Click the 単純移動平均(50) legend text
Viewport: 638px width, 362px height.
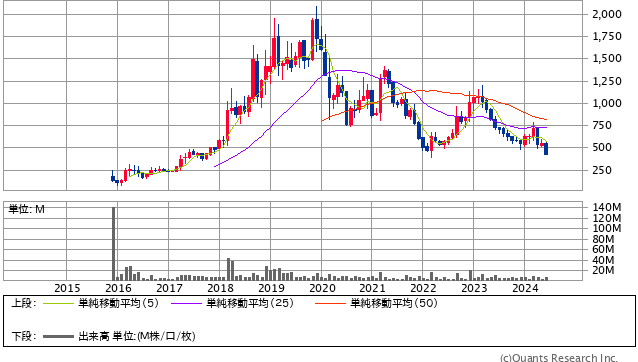(x=394, y=303)
